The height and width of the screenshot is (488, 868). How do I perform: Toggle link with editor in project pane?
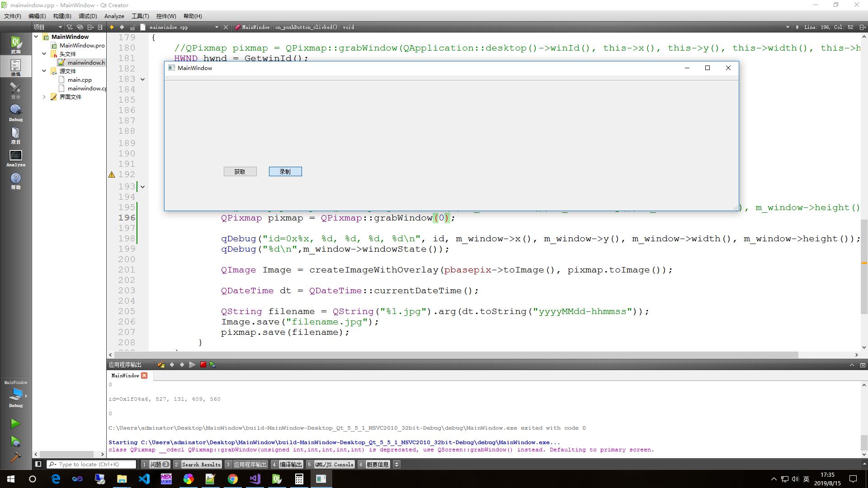click(80, 27)
